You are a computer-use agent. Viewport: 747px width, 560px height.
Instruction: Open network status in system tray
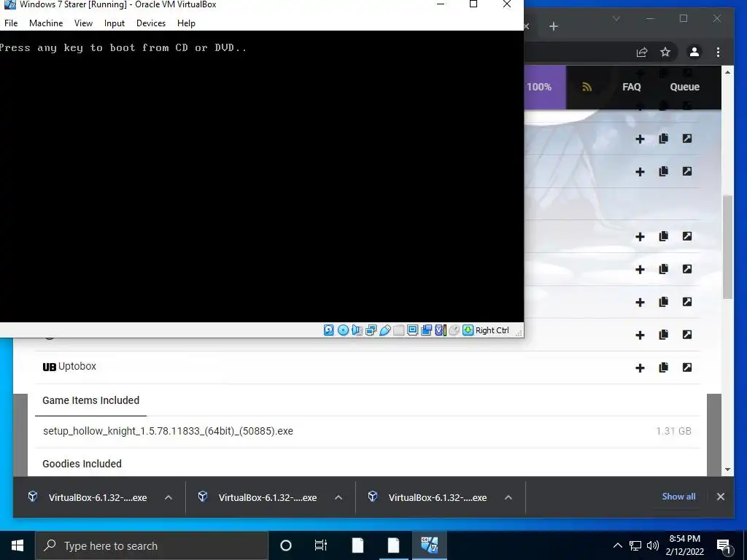(x=635, y=545)
